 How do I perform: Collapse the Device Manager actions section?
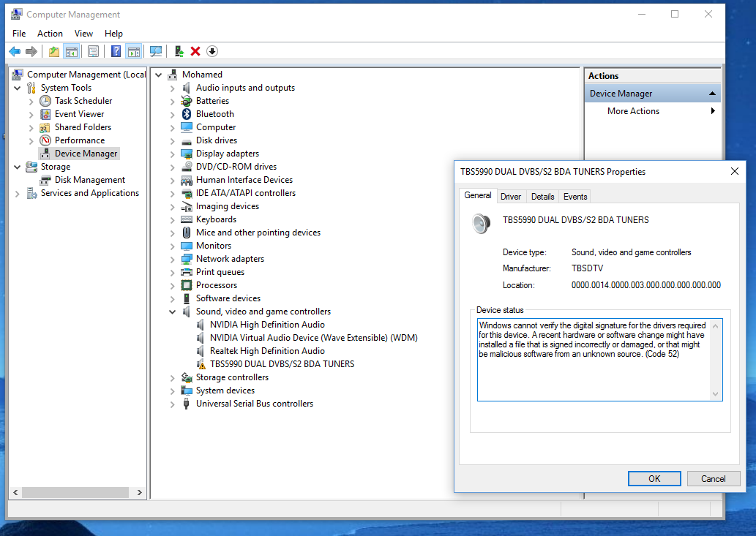pyautogui.click(x=712, y=94)
